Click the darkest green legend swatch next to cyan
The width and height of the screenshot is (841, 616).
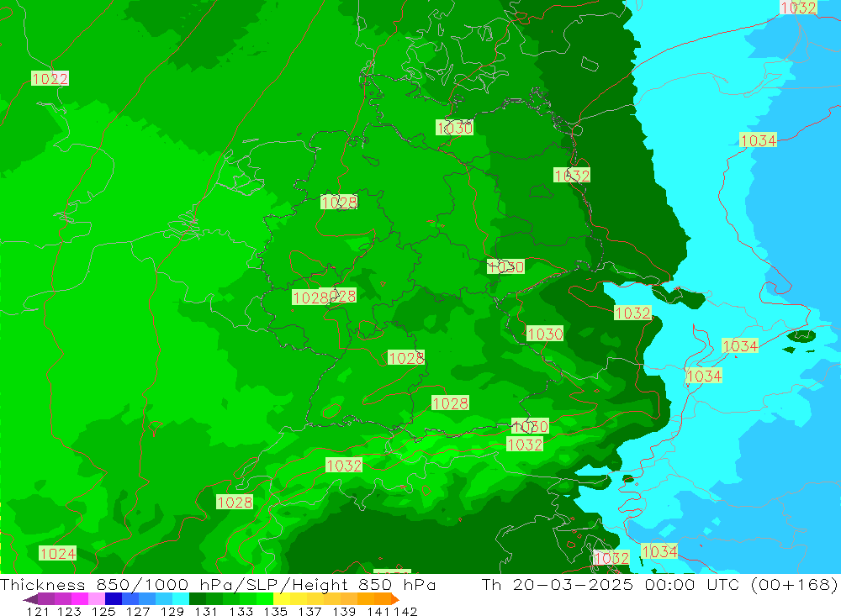198,599
